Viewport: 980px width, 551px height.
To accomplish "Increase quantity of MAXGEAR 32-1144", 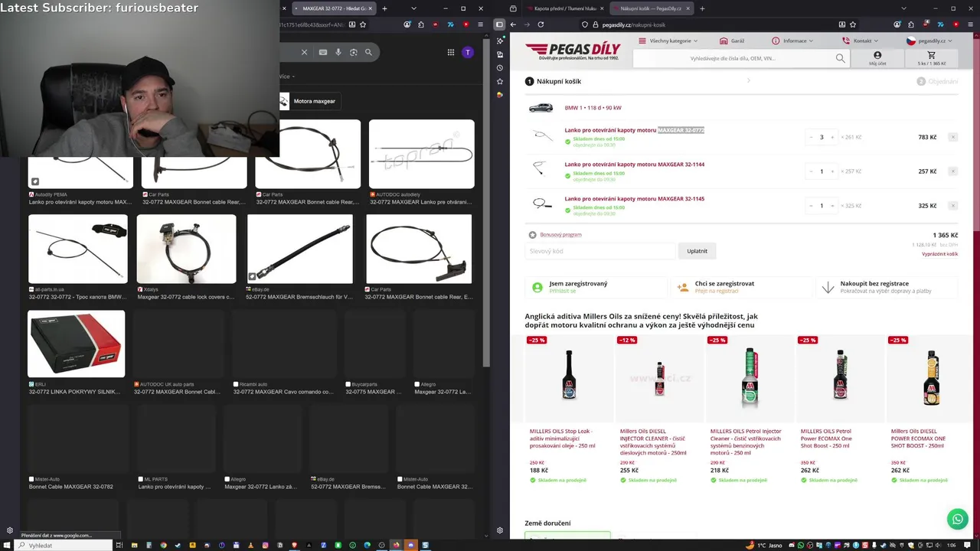I will coord(832,171).
